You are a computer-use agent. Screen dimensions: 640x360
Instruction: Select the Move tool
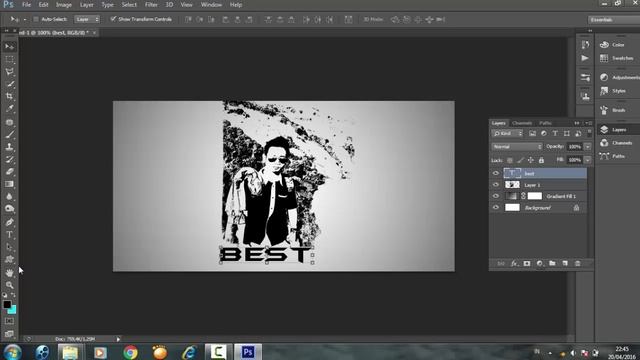coord(9,47)
